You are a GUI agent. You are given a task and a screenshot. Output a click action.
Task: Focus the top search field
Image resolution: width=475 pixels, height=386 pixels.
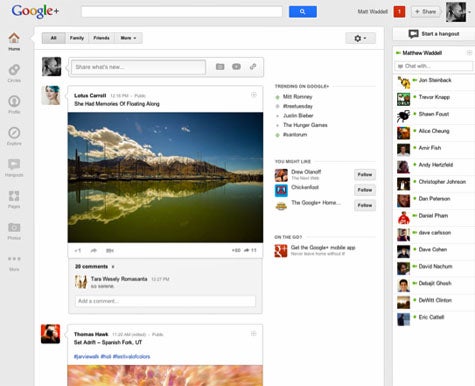click(x=182, y=12)
